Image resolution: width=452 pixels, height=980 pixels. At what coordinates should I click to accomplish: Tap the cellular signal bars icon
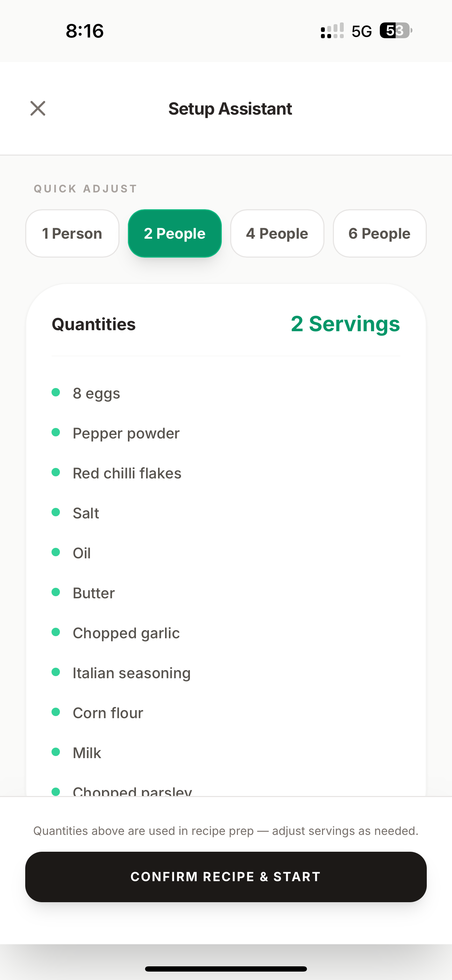pos(332,30)
